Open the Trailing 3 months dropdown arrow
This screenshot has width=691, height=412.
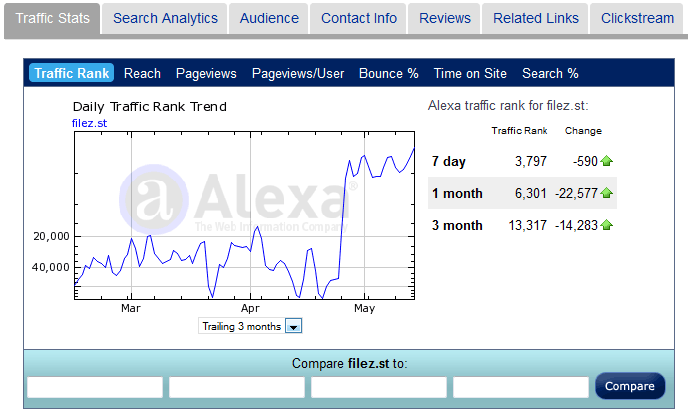pos(293,326)
